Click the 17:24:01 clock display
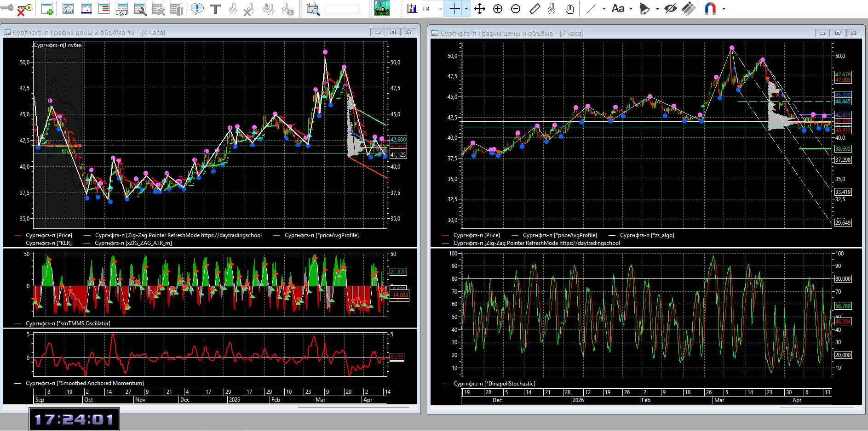868x431 pixels. (x=74, y=419)
